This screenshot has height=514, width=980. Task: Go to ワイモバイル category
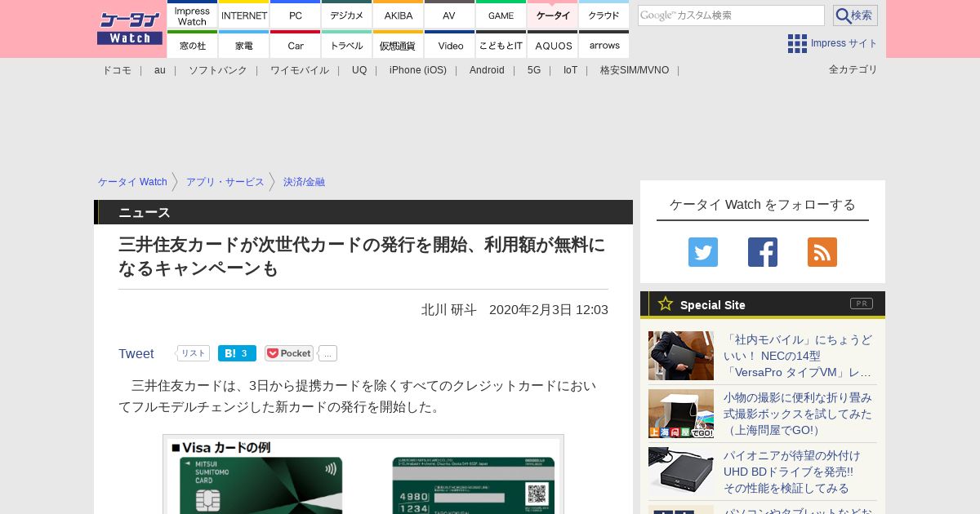300,70
